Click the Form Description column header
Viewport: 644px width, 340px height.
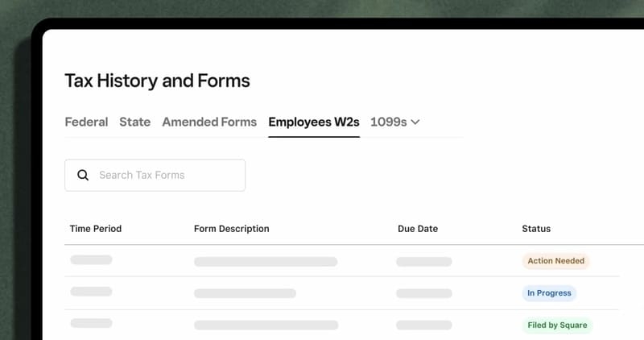pyautogui.click(x=232, y=229)
